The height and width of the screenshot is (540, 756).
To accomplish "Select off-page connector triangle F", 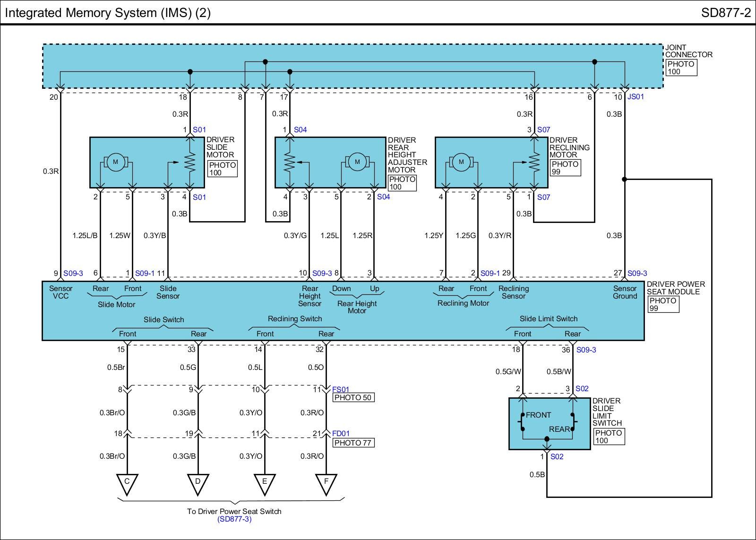I will pos(326,483).
